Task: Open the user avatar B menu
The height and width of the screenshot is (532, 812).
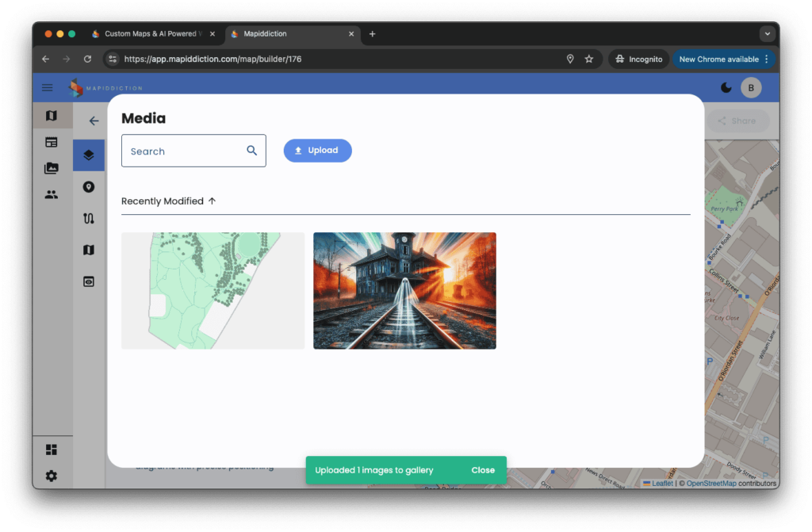Action: [751, 88]
